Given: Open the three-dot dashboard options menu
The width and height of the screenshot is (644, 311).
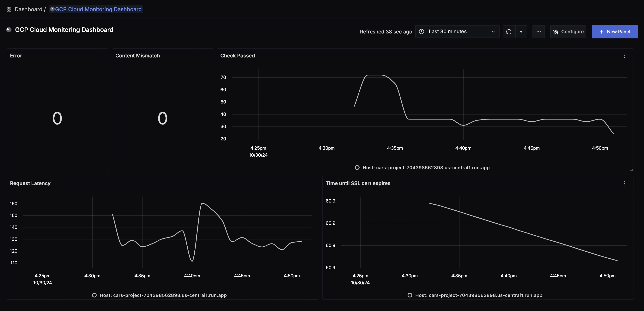Looking at the screenshot, I should 538,32.
